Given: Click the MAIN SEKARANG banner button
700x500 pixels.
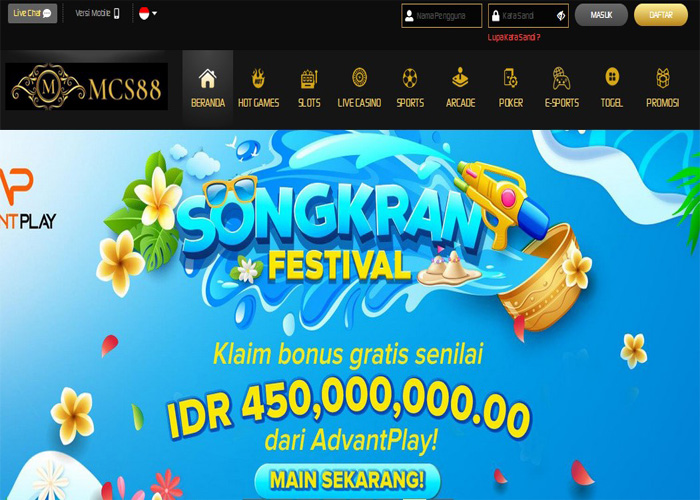Looking at the screenshot, I should pyautogui.click(x=347, y=480).
